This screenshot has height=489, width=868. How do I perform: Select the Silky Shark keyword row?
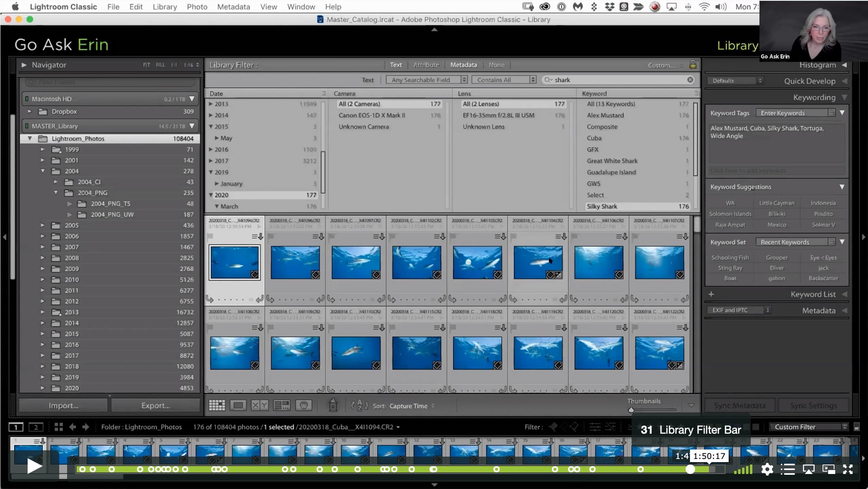click(637, 206)
